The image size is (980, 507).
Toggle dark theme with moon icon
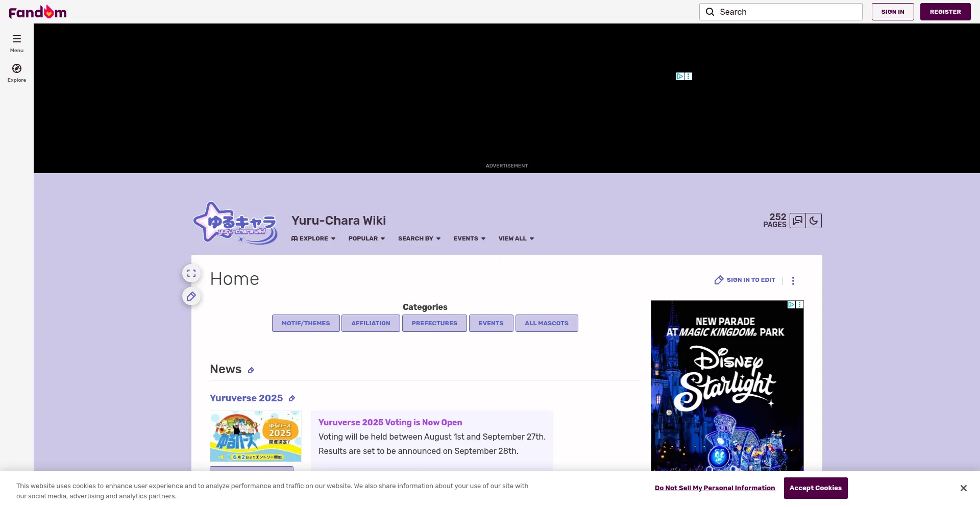(814, 221)
